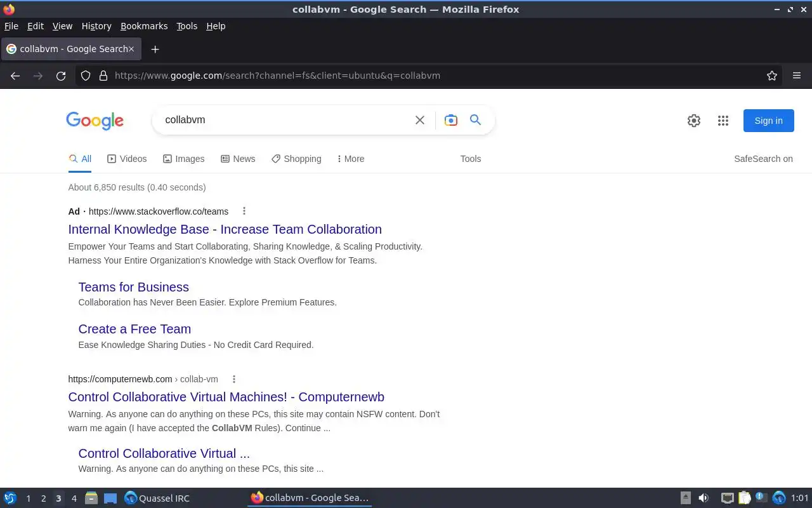This screenshot has width=812, height=508.
Task: Click the Google logo
Action: tap(95, 121)
